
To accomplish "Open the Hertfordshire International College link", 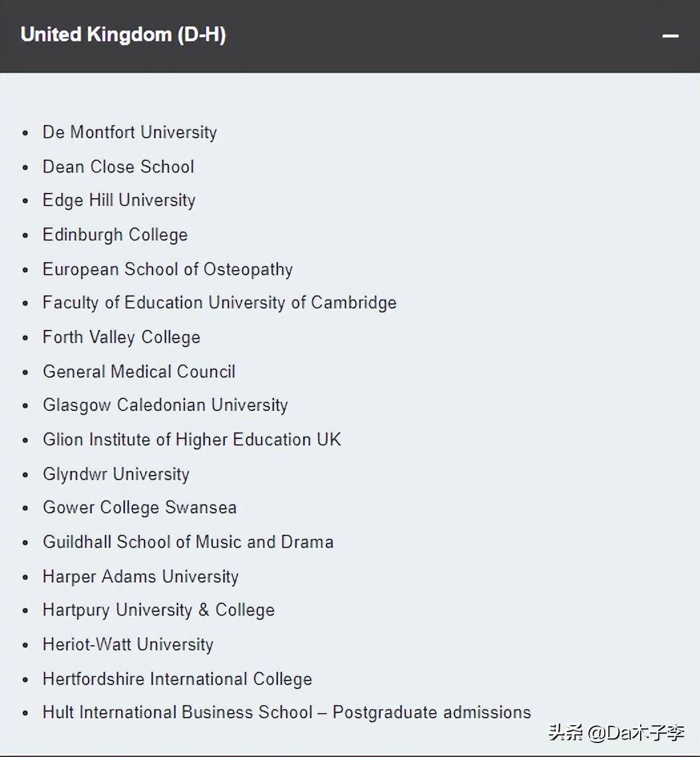I will (x=178, y=679).
